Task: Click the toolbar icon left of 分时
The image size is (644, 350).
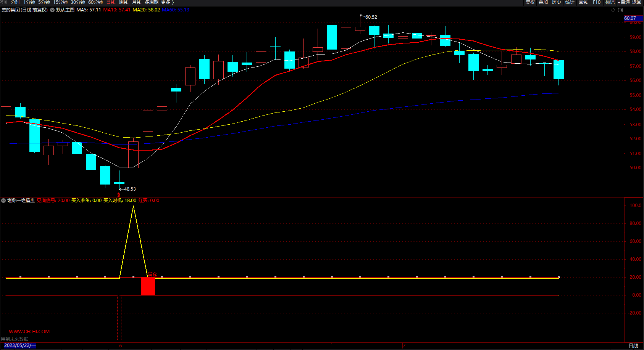Action: 4,2
